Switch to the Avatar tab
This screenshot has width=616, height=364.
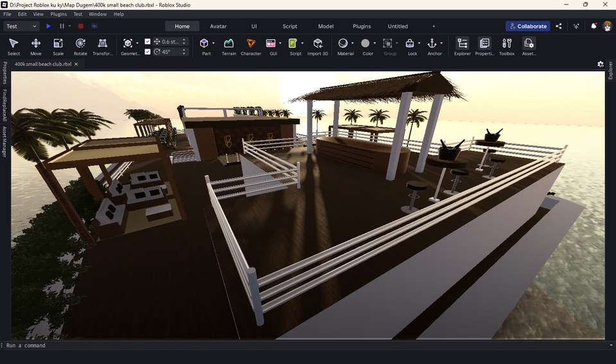point(218,26)
